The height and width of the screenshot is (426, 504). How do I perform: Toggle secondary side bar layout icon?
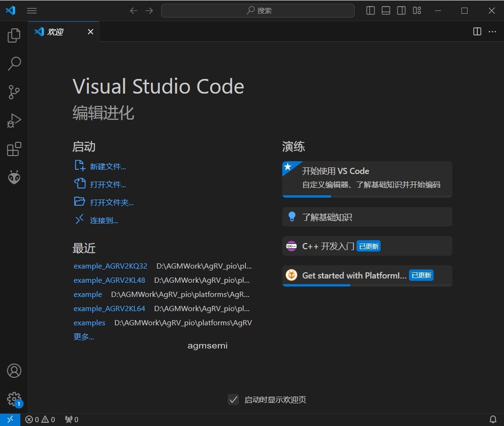(401, 10)
